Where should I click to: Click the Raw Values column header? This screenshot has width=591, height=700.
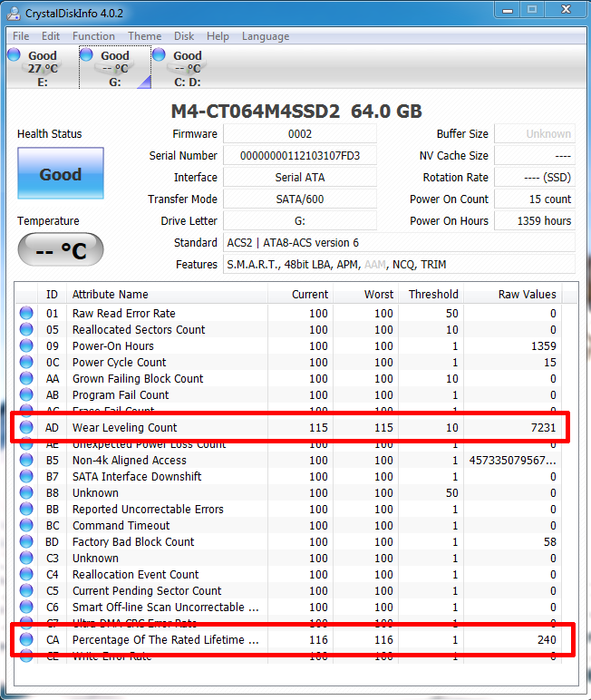[x=513, y=295]
